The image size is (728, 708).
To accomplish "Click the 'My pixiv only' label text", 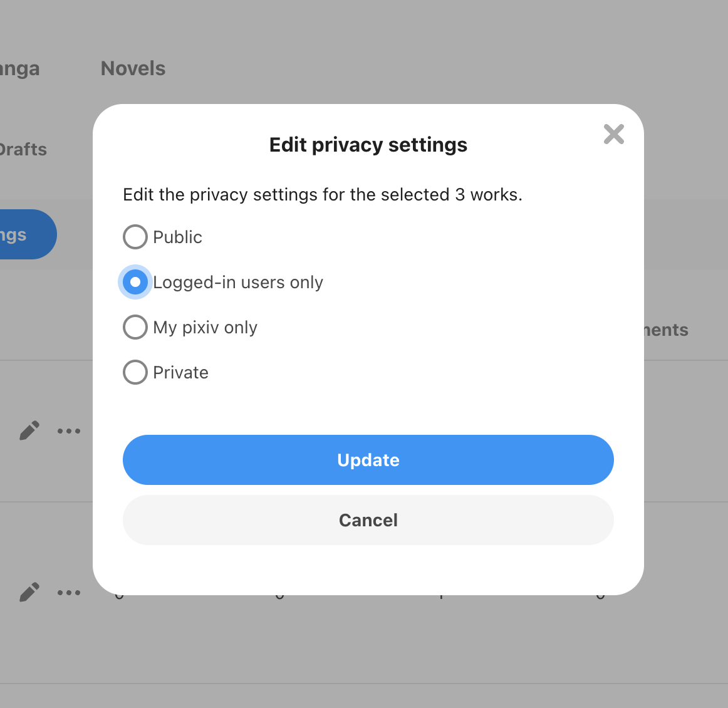I will 205,328.
